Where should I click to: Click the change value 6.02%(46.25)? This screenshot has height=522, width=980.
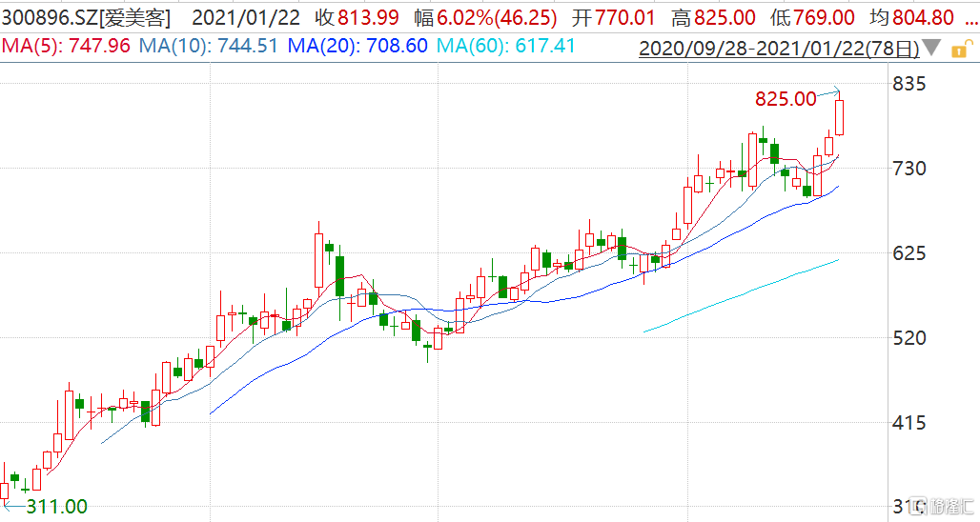tap(497, 17)
